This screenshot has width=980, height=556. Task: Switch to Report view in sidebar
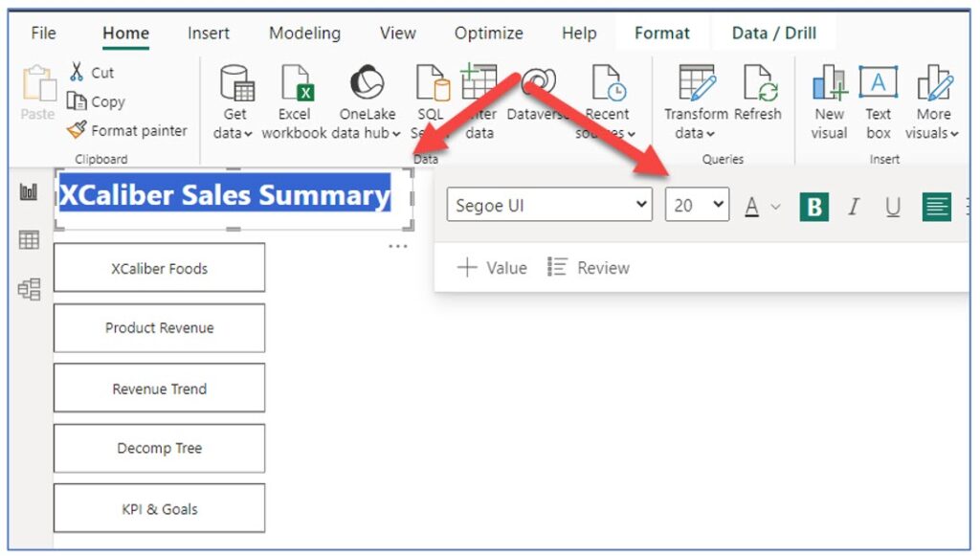click(x=29, y=191)
